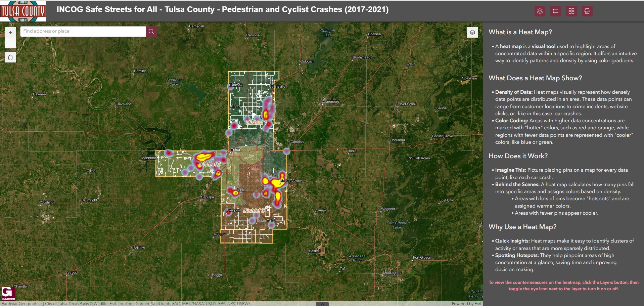Reset map to default home extent
Image resolution: width=644 pixels, height=306 pixels.
pos(10,57)
